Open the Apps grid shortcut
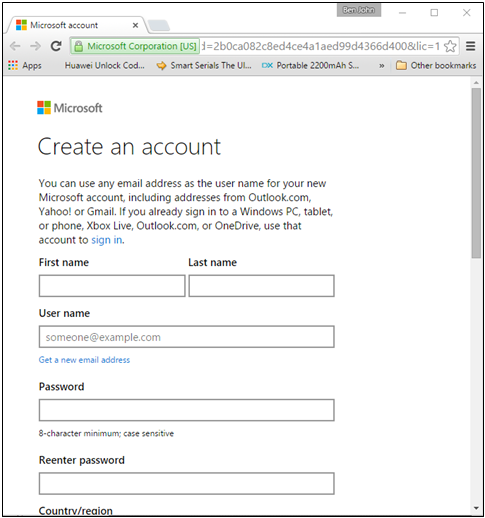The width and height of the screenshot is (485, 518). (25, 65)
